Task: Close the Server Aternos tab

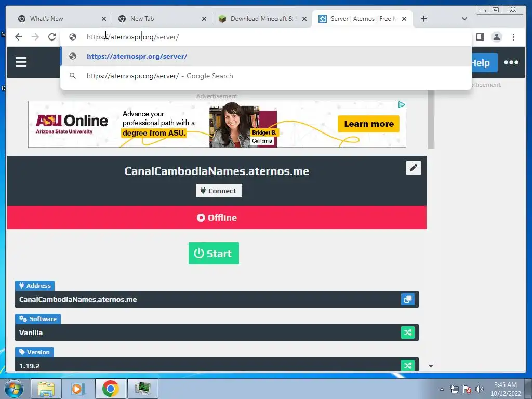Action: pyautogui.click(x=404, y=19)
